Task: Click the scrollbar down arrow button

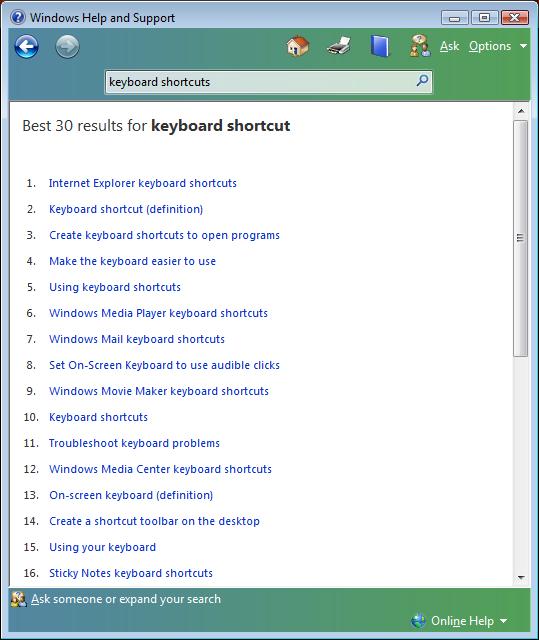Action: [521, 578]
